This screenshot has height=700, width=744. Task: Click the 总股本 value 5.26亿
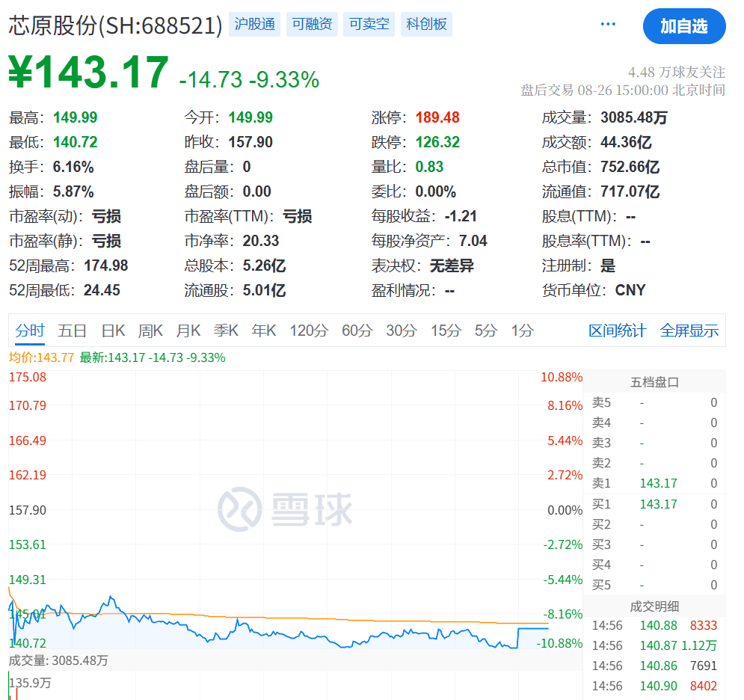tap(264, 265)
